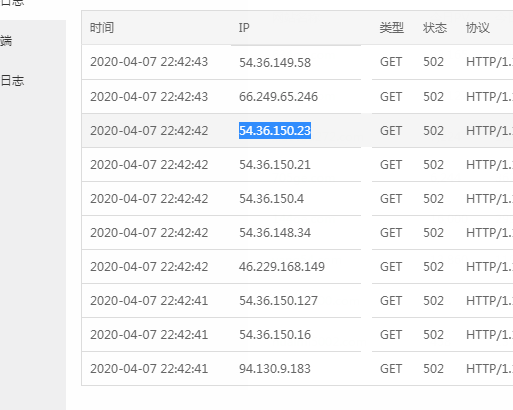Select the highlighted IP 54.36.150.23
The image size is (513, 410).
(x=275, y=130)
